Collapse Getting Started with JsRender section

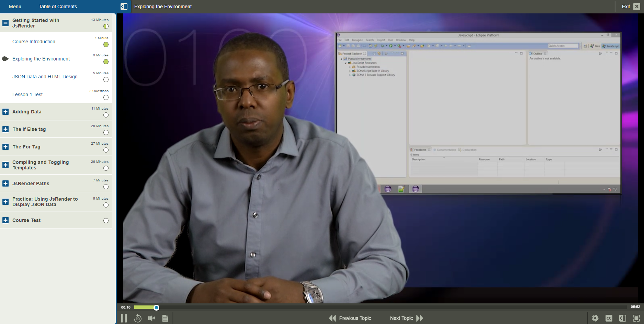click(5, 23)
